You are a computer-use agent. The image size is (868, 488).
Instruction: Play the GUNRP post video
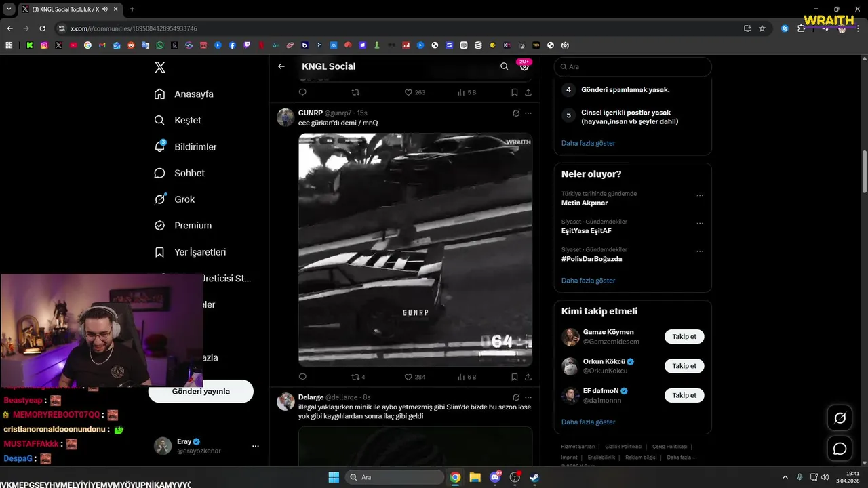[415, 249]
